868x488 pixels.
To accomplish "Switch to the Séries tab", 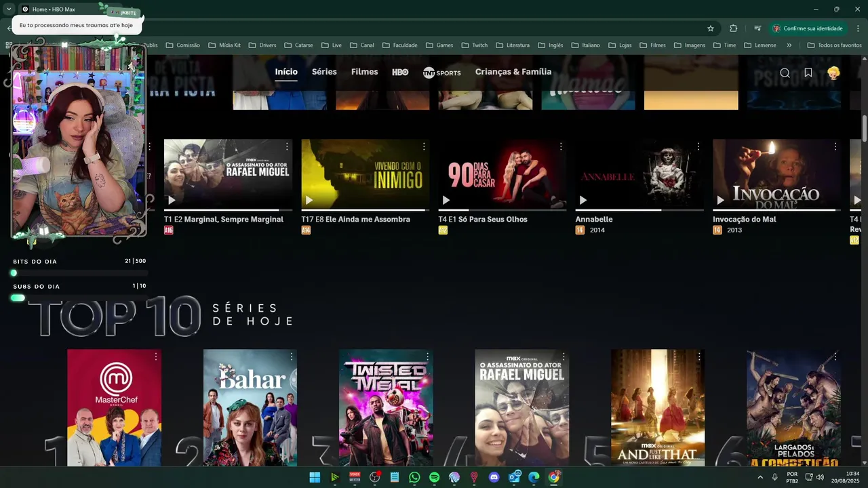I will (324, 72).
